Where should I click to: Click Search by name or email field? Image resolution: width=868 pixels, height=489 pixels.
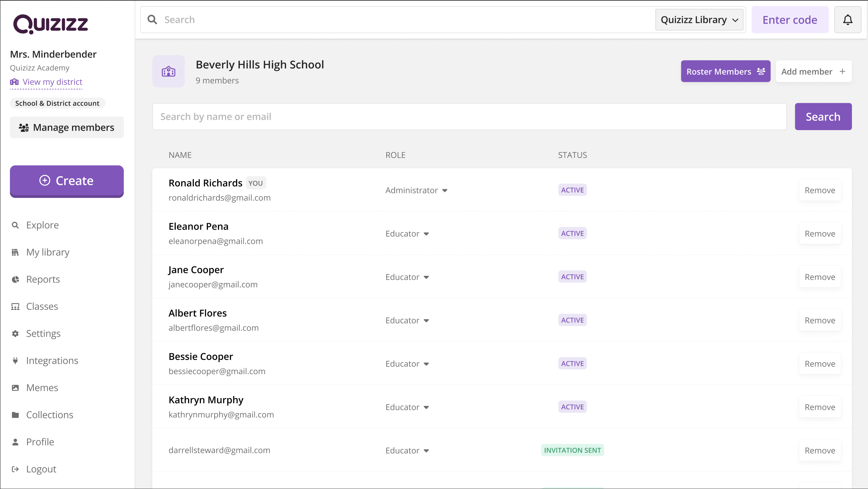click(x=469, y=117)
